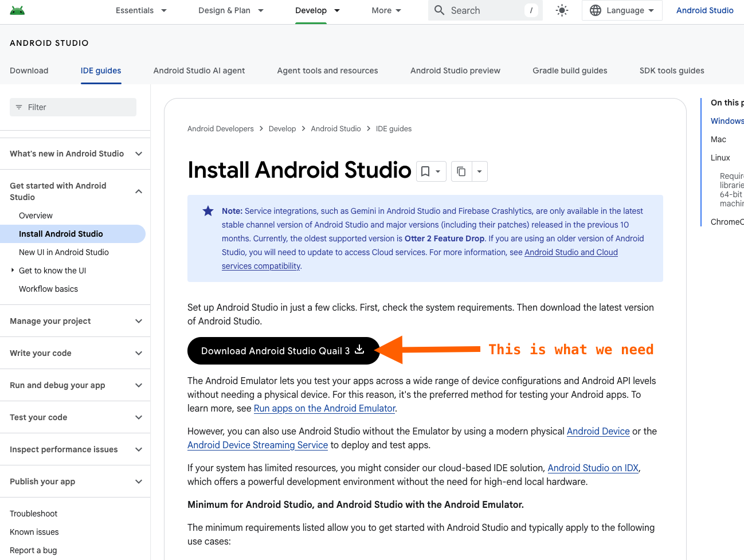
Task: Open the bookmark dropdown arrow
Action: tap(438, 171)
